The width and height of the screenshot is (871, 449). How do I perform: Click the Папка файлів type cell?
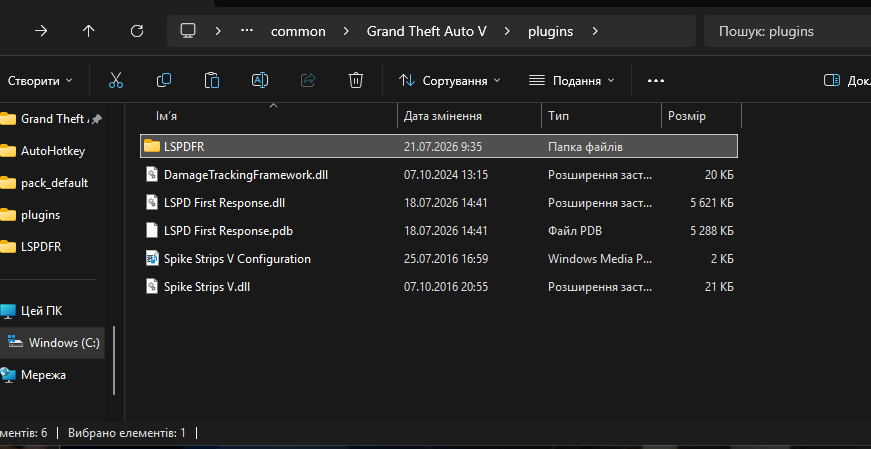pyautogui.click(x=585, y=147)
